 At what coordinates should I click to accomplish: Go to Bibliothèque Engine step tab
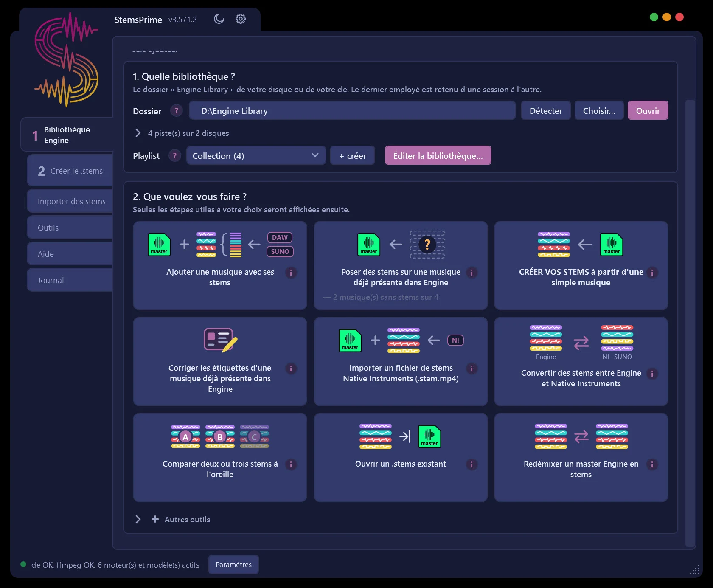point(67,135)
